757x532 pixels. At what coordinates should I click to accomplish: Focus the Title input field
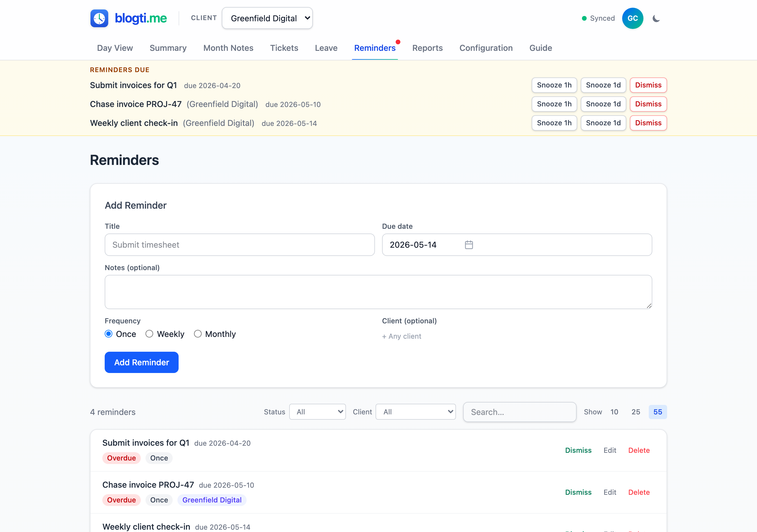240,245
